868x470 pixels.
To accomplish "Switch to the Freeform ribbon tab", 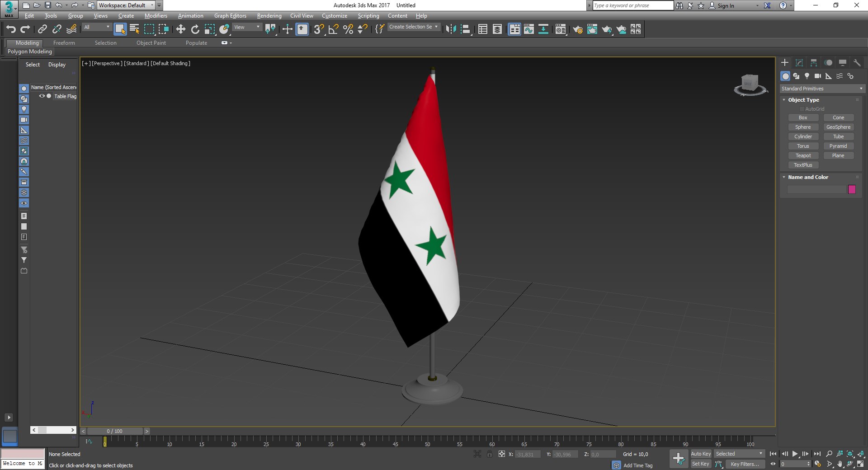I will 64,43.
